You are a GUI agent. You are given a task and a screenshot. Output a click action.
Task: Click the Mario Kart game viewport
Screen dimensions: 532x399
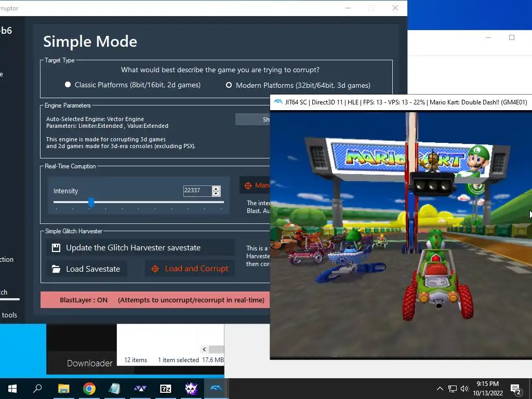pos(401,234)
